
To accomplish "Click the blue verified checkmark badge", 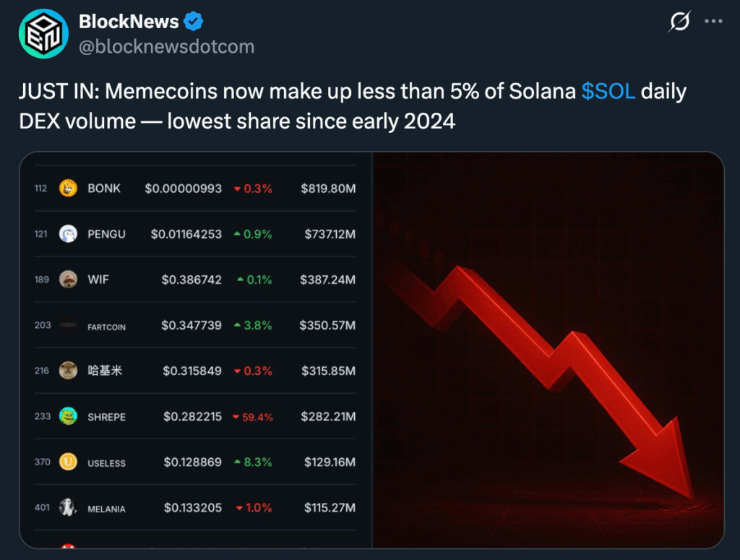I will click(194, 22).
